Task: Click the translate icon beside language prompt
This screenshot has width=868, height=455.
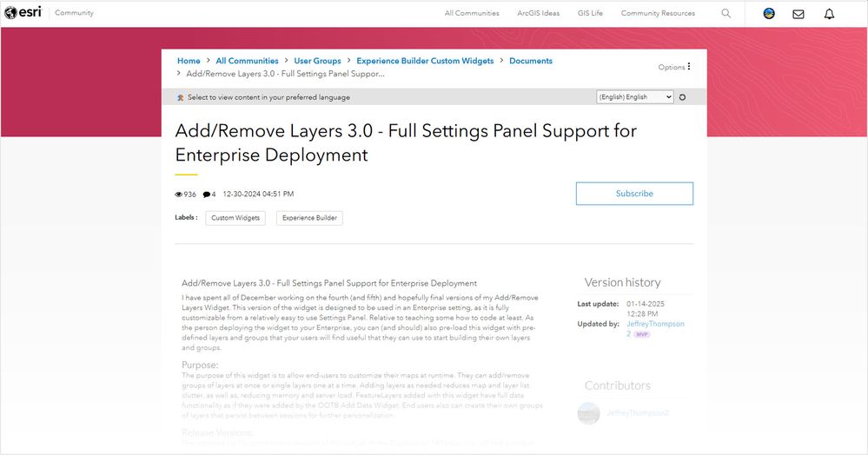Action: tap(180, 97)
